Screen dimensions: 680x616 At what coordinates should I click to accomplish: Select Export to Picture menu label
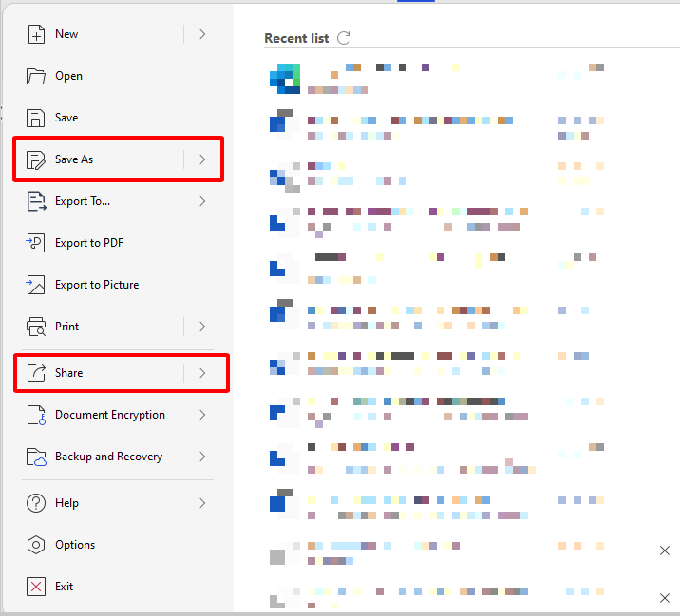97,285
